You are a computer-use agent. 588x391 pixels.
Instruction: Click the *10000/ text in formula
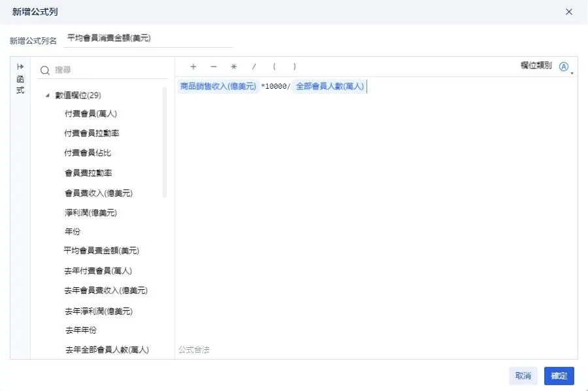276,87
